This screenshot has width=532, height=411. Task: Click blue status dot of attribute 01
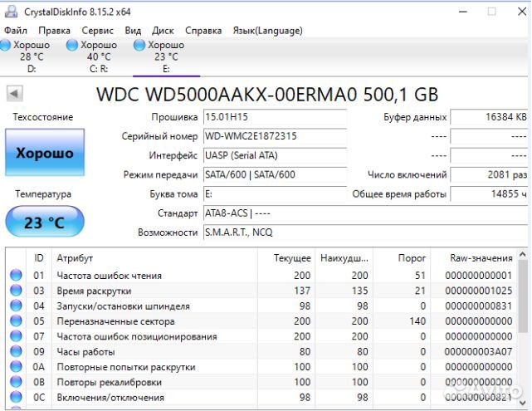coord(16,275)
